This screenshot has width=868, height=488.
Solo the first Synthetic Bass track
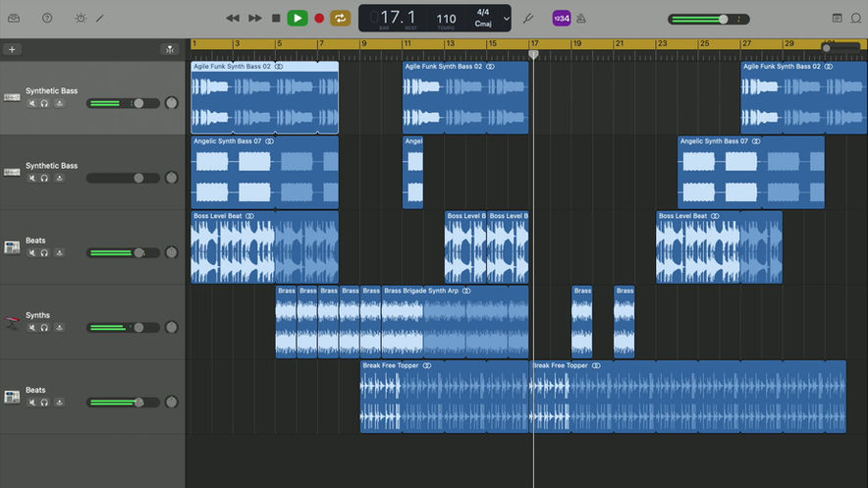coord(44,103)
